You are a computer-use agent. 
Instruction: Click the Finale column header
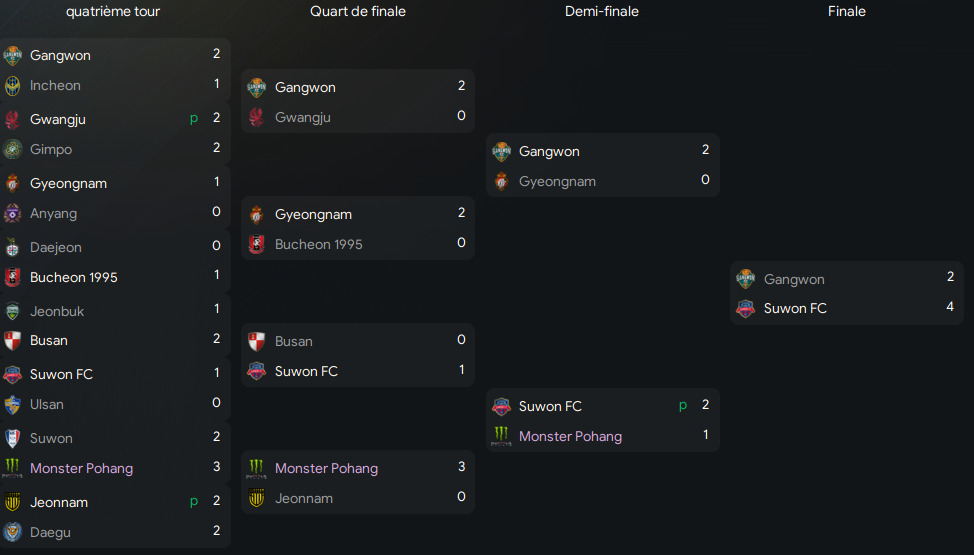(847, 12)
